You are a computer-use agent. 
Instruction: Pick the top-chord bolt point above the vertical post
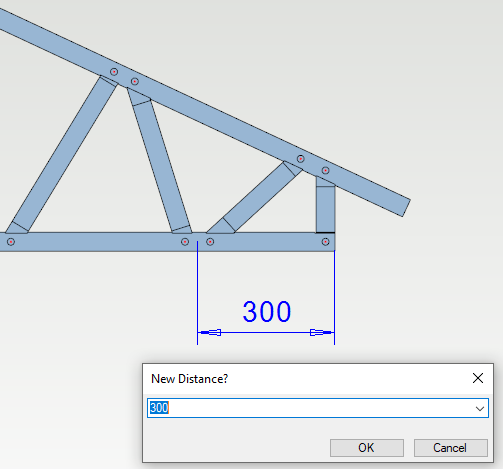pyautogui.click(x=326, y=171)
